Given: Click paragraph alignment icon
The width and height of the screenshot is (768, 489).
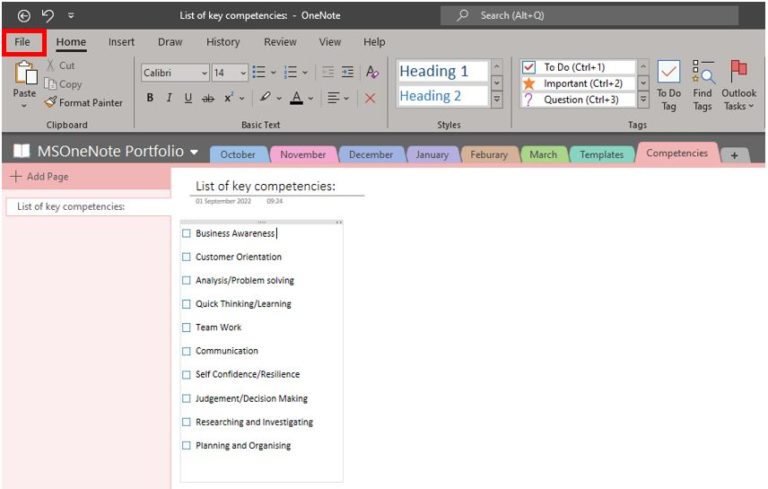Looking at the screenshot, I should 334,98.
